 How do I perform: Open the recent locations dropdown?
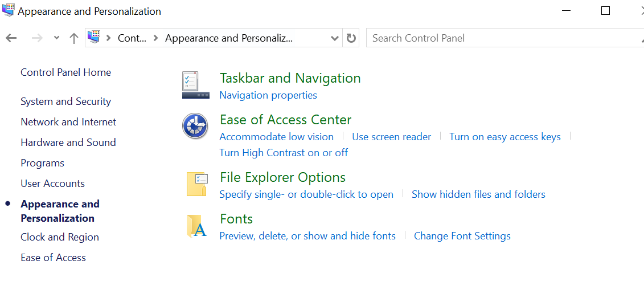click(56, 38)
